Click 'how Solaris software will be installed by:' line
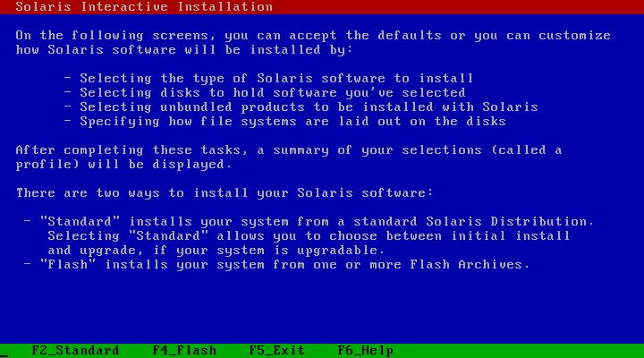Viewport: 644px width, 358px height. [184, 50]
